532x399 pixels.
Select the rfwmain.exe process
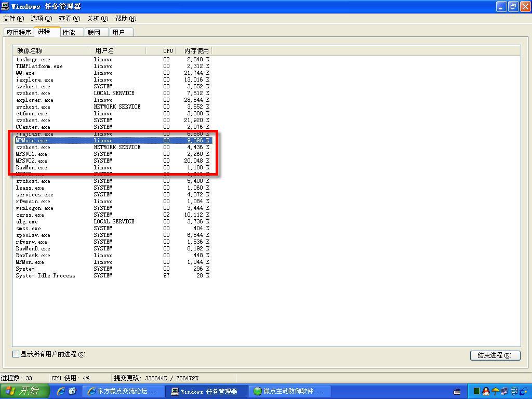point(113,201)
